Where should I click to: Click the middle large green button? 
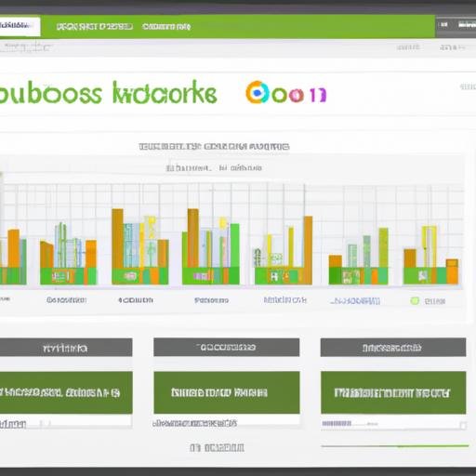click(227, 392)
